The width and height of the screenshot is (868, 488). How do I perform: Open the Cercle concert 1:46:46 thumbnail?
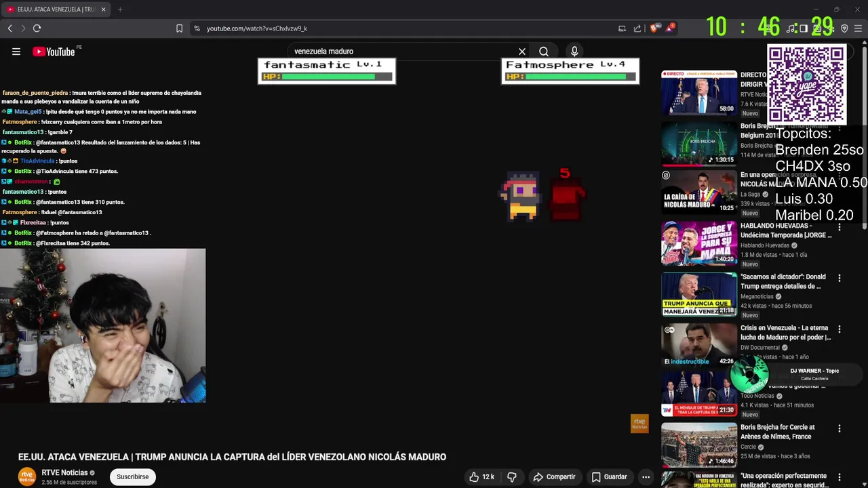point(699,445)
